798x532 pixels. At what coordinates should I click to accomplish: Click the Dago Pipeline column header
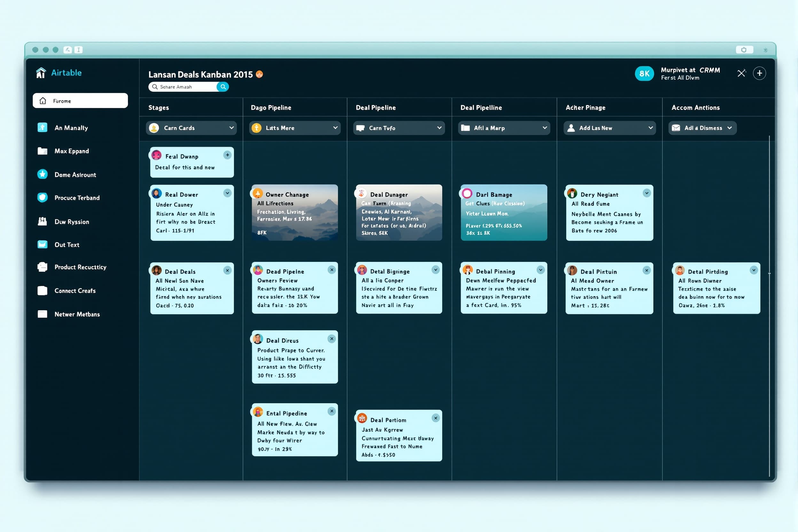271,107
